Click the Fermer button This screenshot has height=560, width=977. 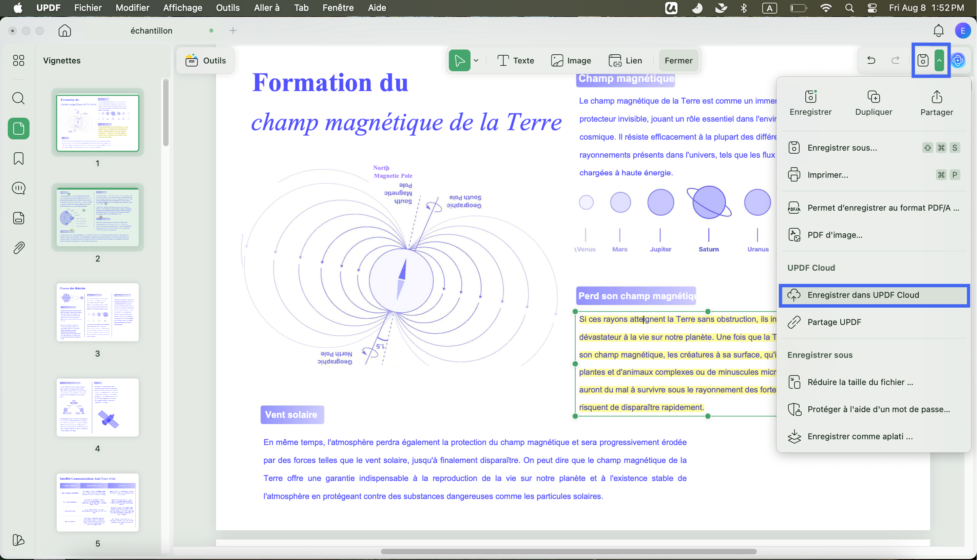[678, 60]
